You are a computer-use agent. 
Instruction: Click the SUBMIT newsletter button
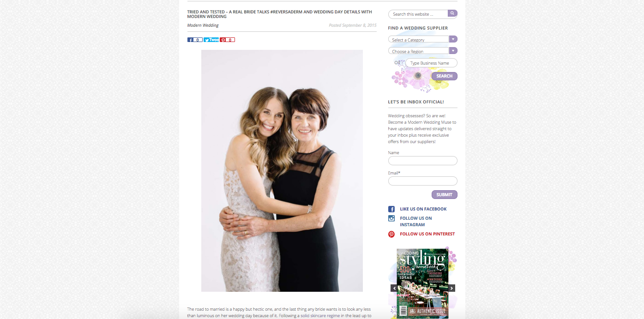[x=445, y=195]
